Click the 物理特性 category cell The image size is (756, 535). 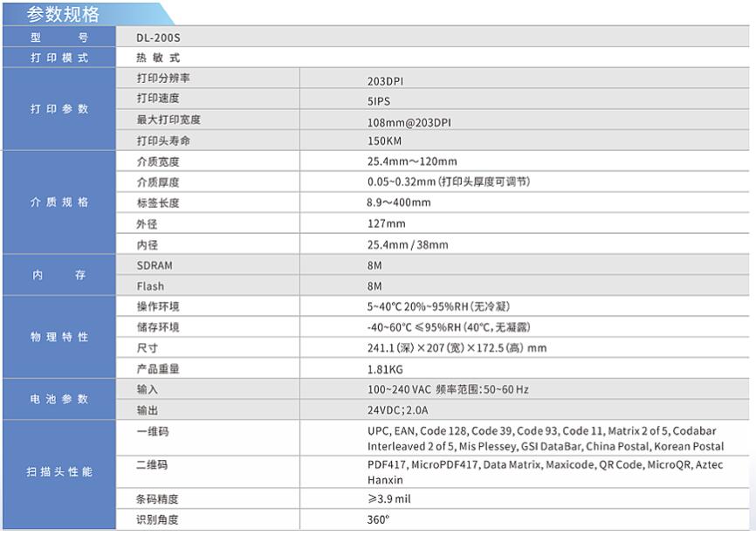(59, 337)
